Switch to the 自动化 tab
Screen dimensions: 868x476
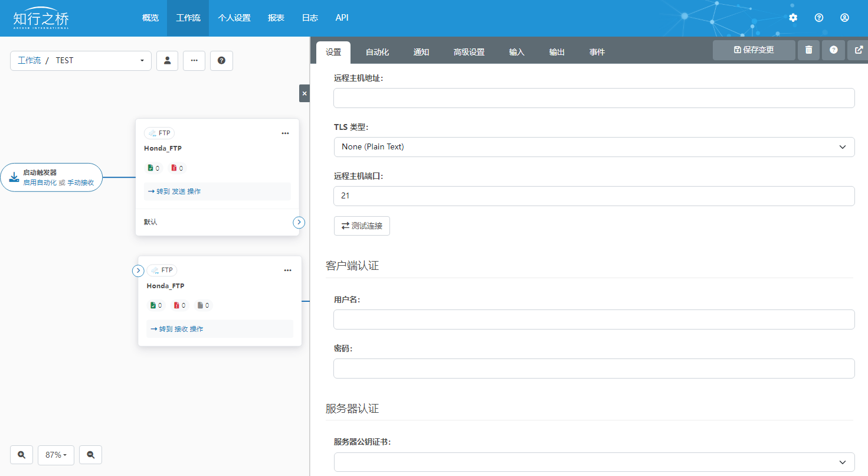[x=377, y=53]
